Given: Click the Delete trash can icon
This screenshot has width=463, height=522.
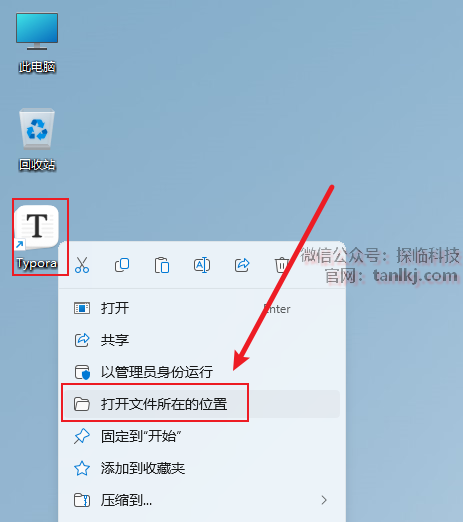Looking at the screenshot, I should tap(282, 265).
